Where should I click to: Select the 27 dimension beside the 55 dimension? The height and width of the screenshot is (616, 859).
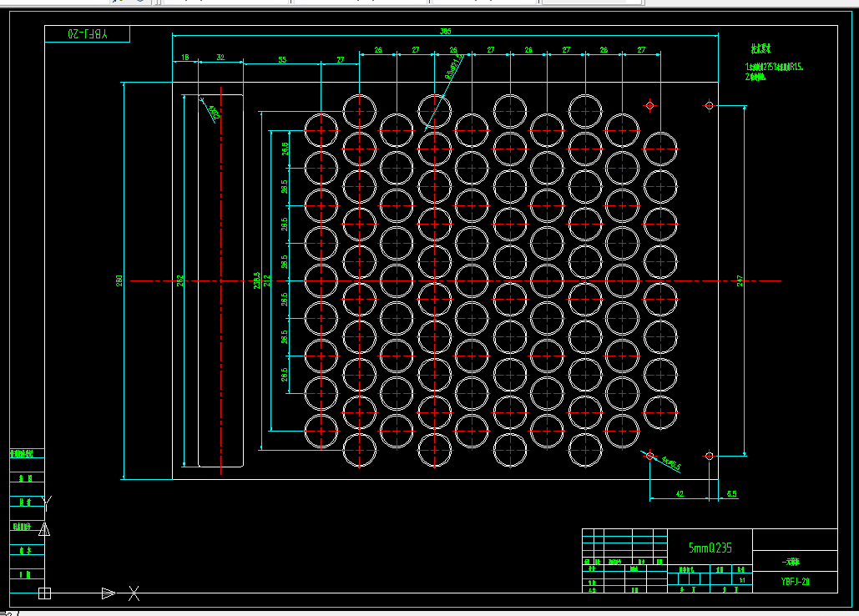pos(341,59)
